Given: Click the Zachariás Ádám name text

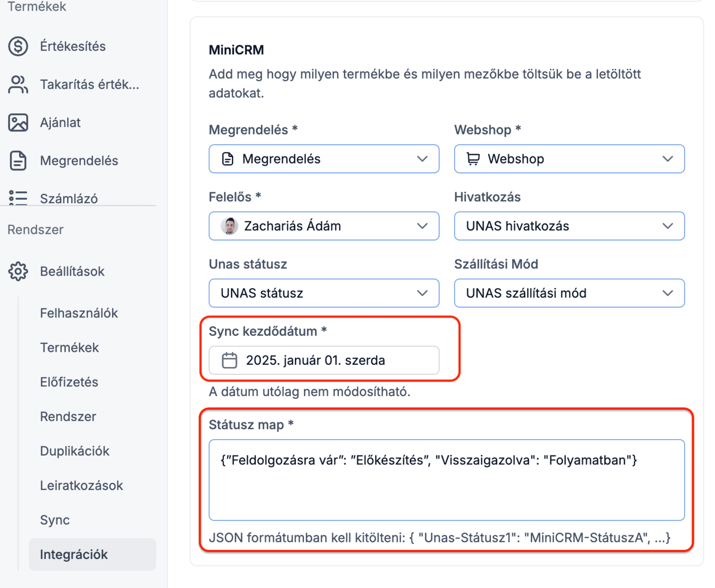Looking at the screenshot, I should tap(293, 226).
